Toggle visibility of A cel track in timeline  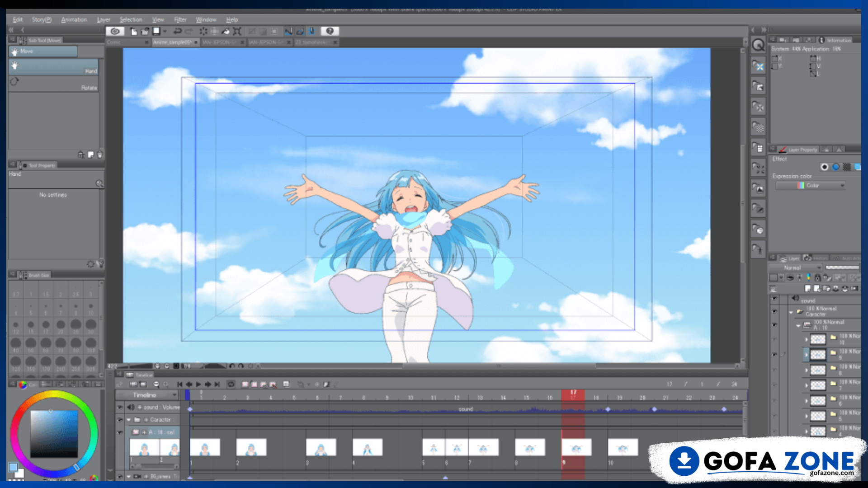[120, 432]
